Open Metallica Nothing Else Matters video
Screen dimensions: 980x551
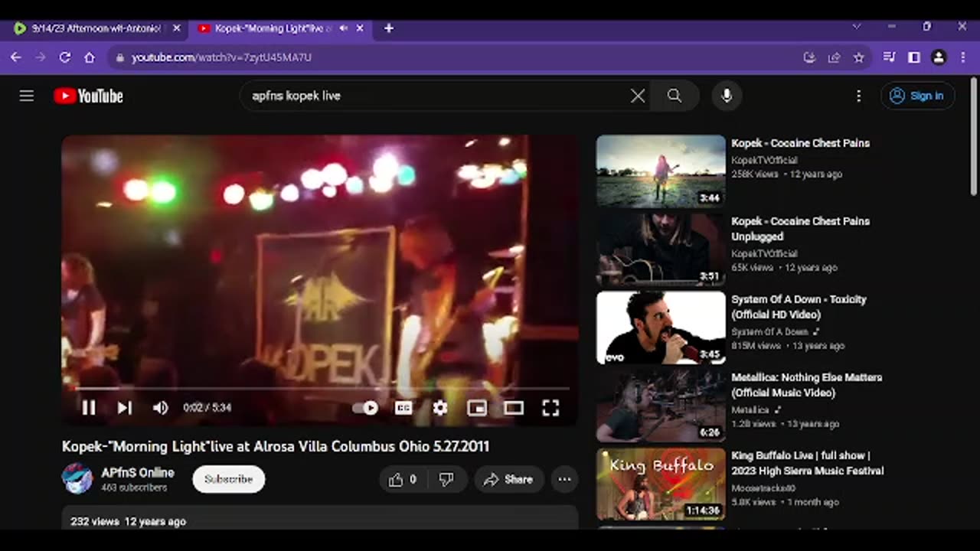806,385
